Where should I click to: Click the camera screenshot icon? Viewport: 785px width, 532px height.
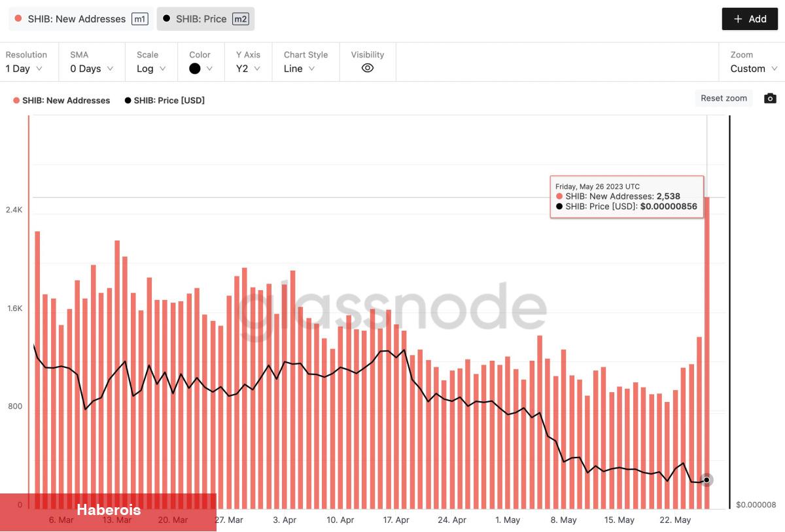771,99
